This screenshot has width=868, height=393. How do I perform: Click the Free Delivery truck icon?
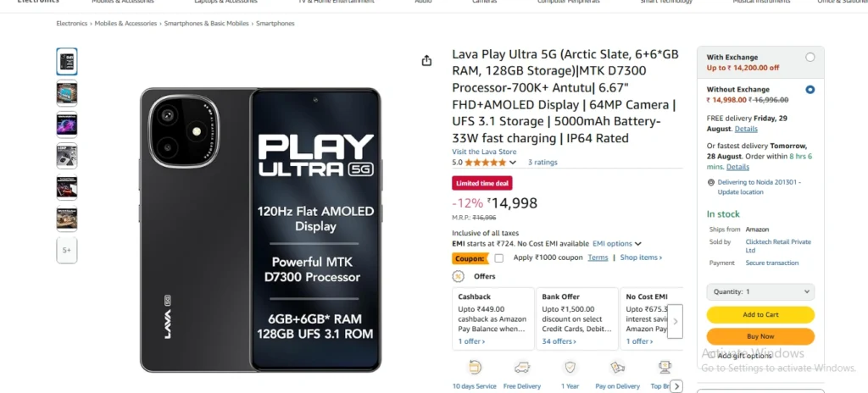pos(521,367)
